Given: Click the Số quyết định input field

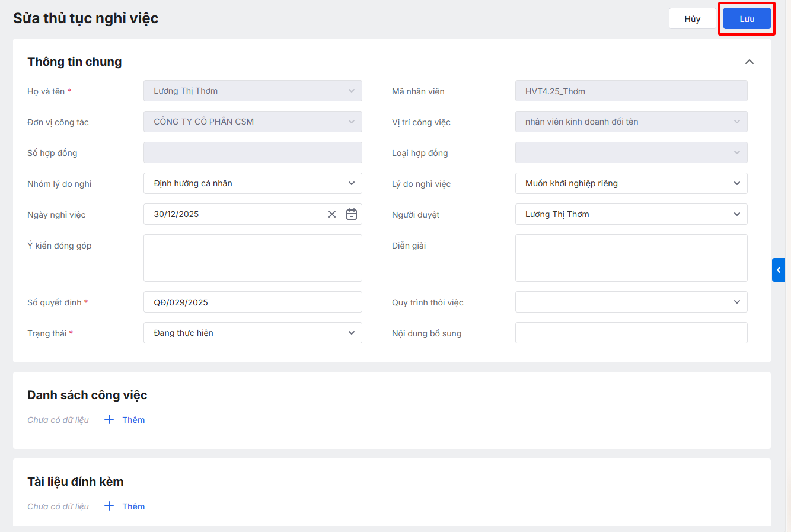Looking at the screenshot, I should click(253, 302).
